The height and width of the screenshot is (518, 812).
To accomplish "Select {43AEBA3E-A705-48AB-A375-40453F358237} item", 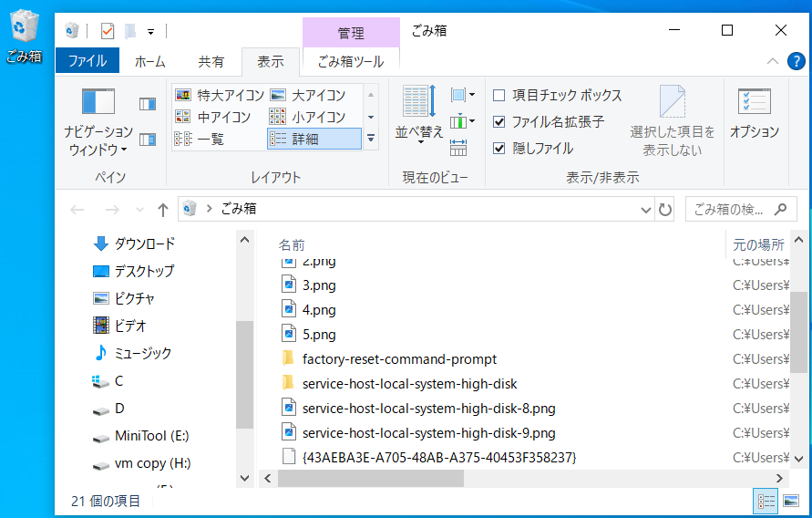I will (x=439, y=458).
